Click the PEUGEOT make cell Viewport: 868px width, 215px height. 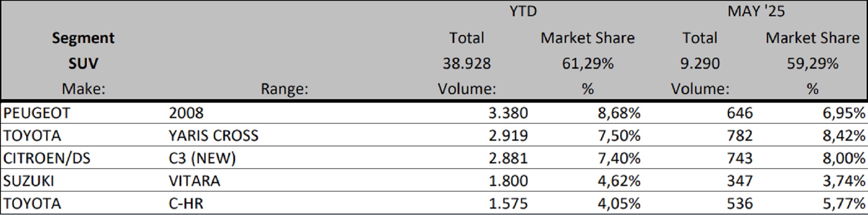click(x=37, y=113)
